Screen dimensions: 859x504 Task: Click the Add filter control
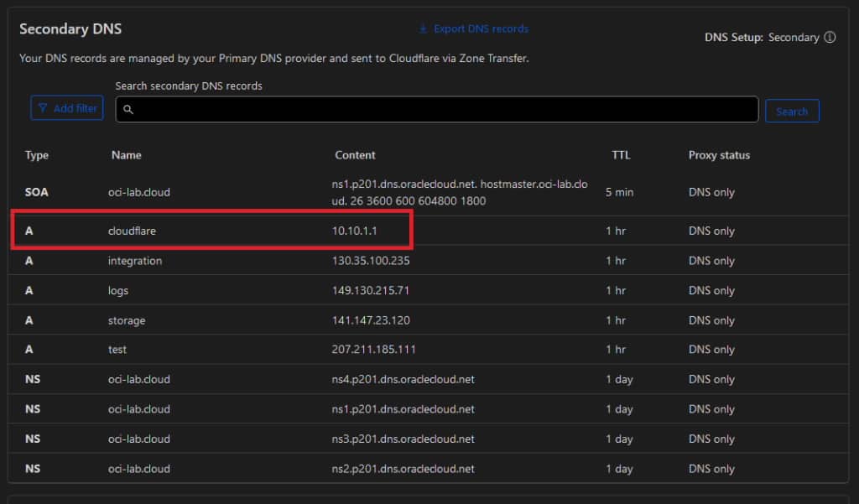67,107
